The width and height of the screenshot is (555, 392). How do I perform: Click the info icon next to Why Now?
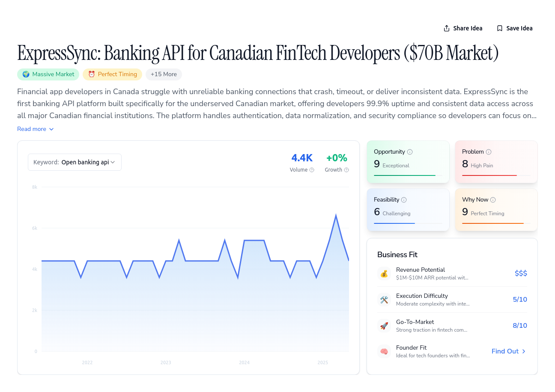(x=493, y=200)
